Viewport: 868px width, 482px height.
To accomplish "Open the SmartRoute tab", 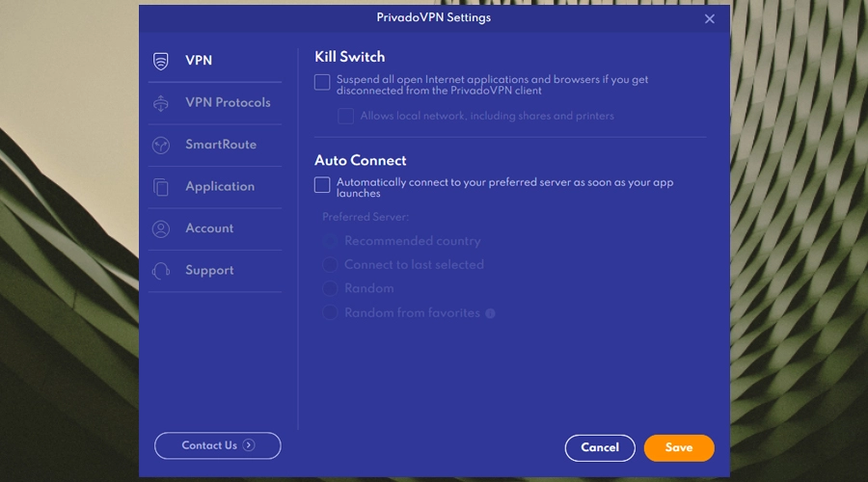I will tap(215, 145).
